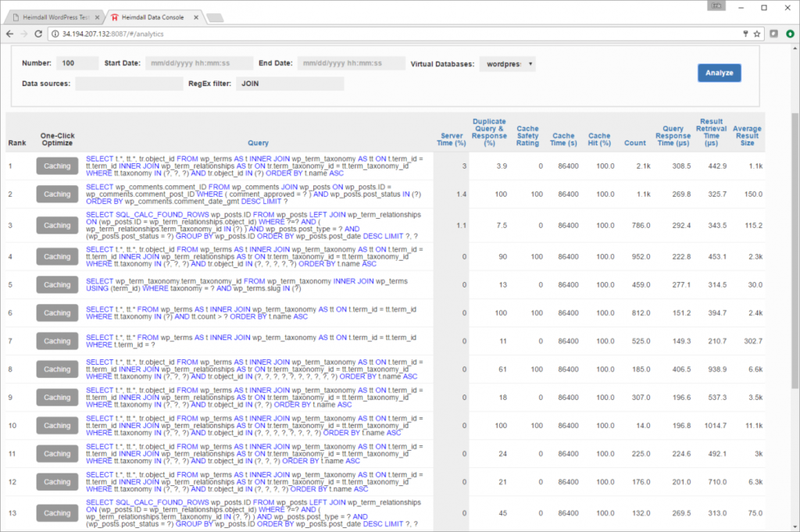
Task: Click the Analyze button
Action: pos(719,73)
